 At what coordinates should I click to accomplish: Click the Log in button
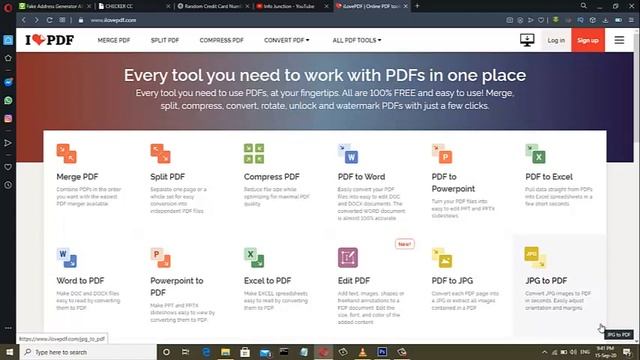(556, 40)
